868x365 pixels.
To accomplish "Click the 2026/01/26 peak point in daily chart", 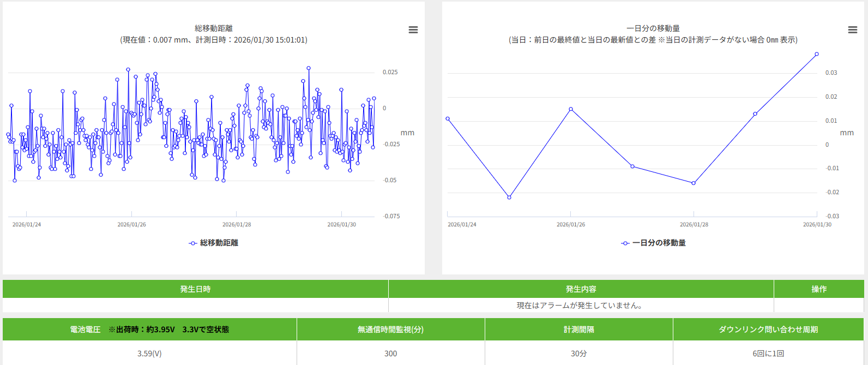I will coord(571,109).
